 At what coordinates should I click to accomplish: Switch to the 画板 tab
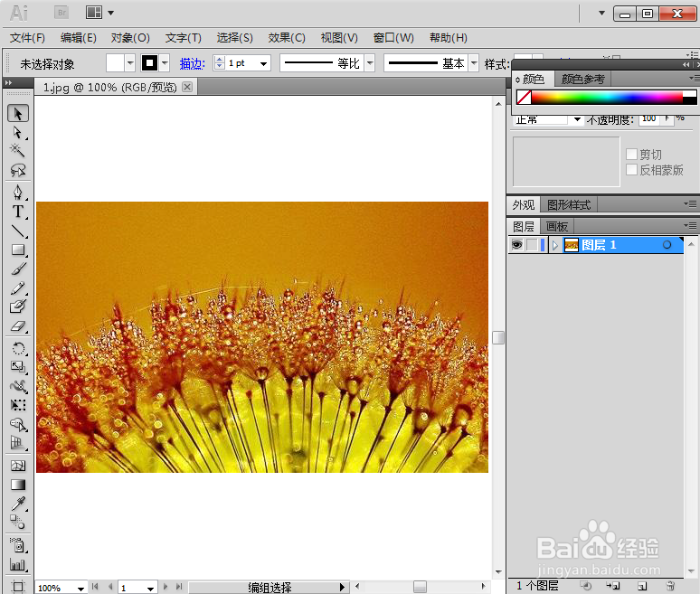pos(557,226)
